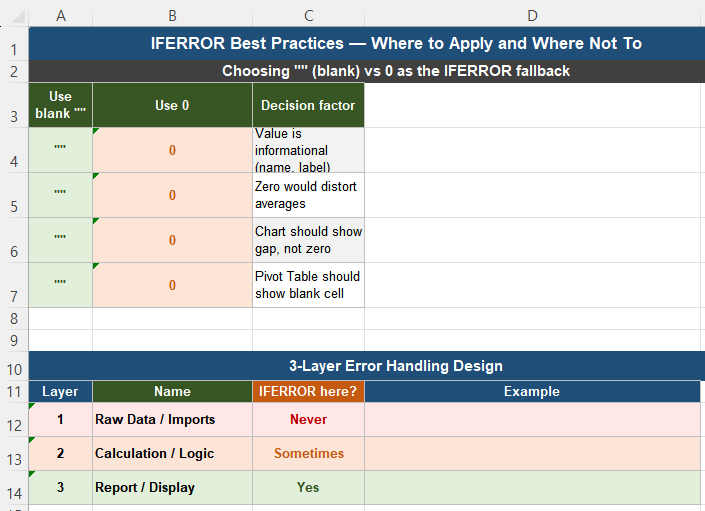Select row 12 header
Screen dimensions: 705x511
14,419
